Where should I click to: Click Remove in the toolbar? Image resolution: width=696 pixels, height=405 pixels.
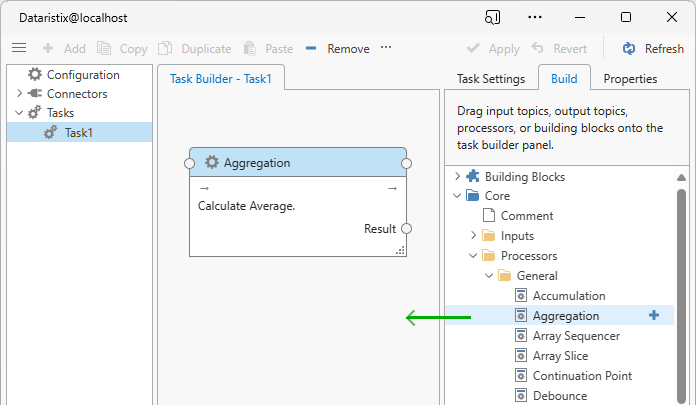[x=337, y=48]
